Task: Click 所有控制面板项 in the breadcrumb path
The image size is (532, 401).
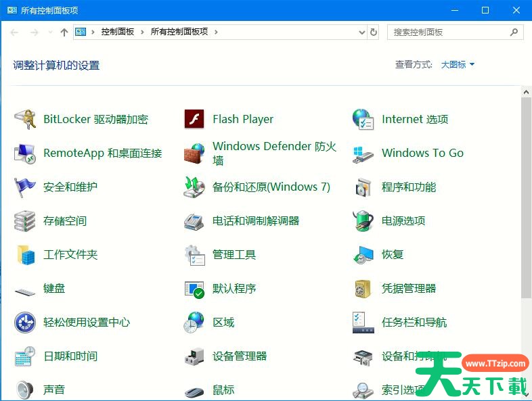Action: 179,32
